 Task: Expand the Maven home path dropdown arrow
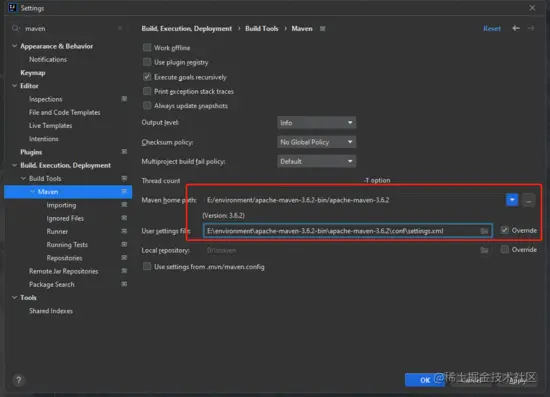pos(512,200)
